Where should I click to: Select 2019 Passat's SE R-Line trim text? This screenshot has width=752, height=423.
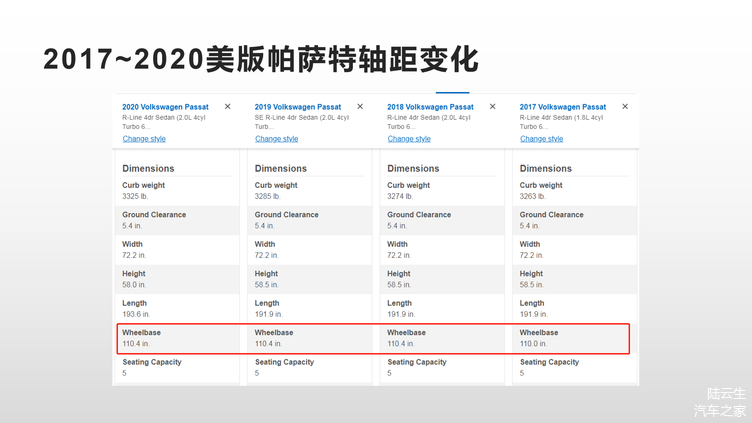click(x=302, y=122)
